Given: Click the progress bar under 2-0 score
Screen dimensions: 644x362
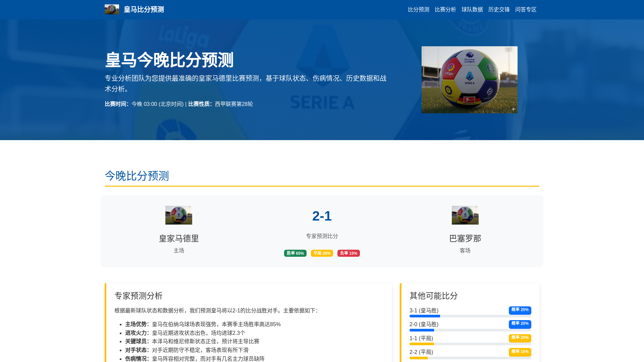Looking at the screenshot, I should (x=470, y=330).
